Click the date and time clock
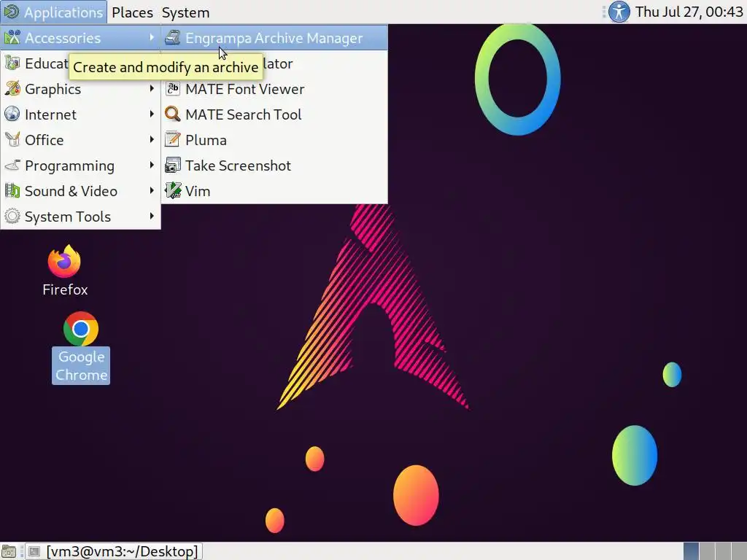The image size is (747, 560). point(689,12)
